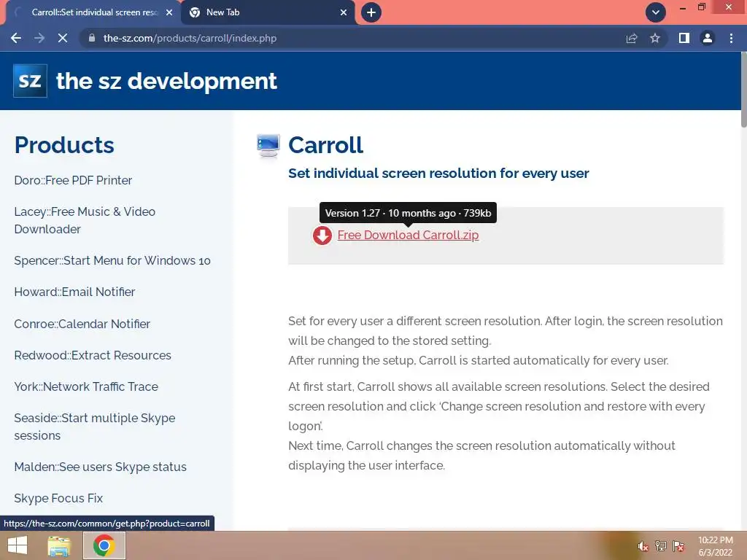Open the side panel icon

pyautogui.click(x=684, y=38)
